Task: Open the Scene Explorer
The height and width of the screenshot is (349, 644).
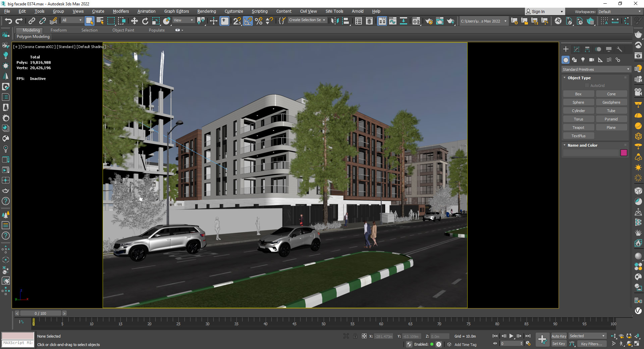Action: point(359,21)
